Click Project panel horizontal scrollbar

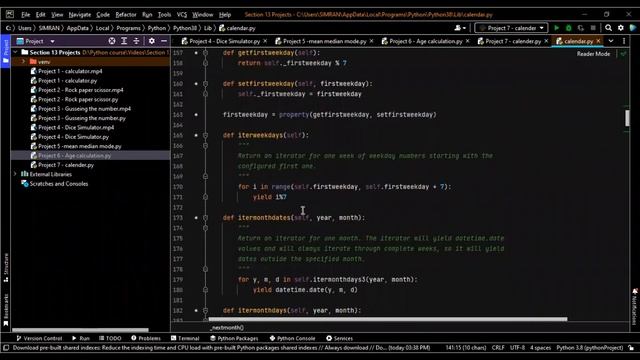point(80,330)
